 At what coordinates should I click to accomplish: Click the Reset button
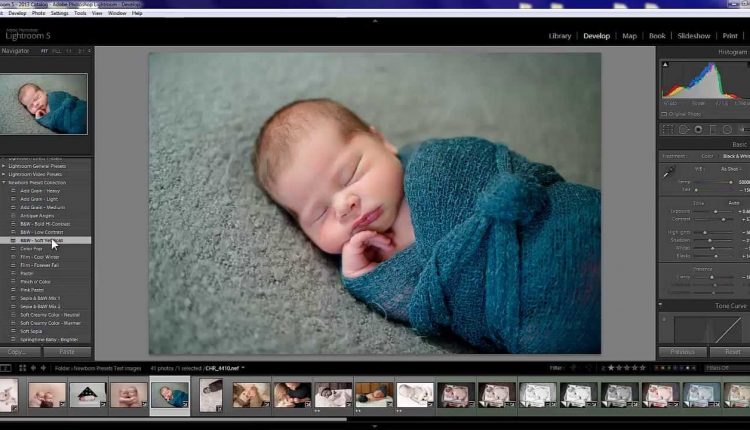click(732, 352)
